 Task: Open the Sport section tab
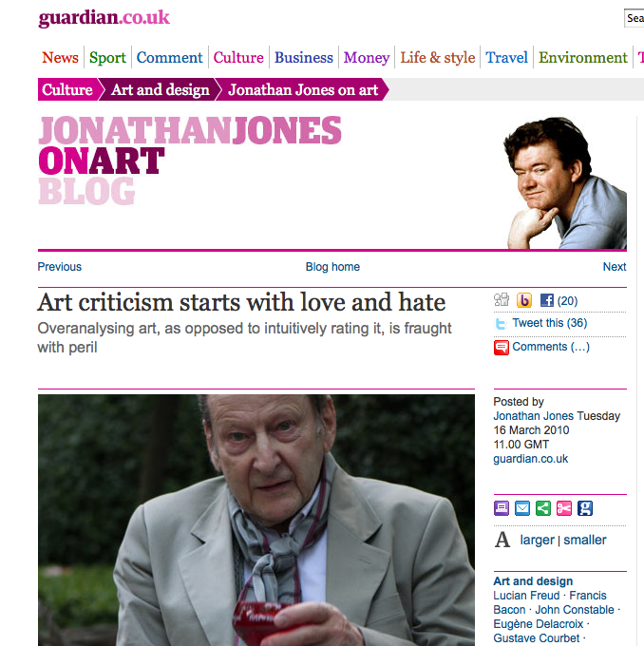tap(107, 58)
